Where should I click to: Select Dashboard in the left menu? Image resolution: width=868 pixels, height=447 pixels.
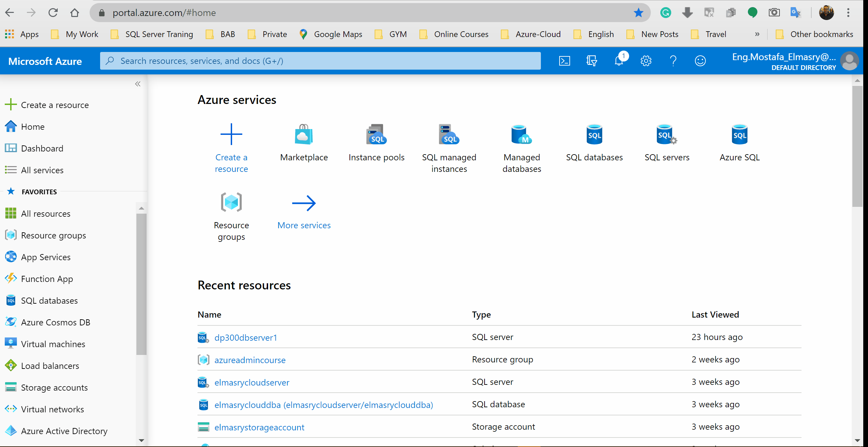coord(42,148)
